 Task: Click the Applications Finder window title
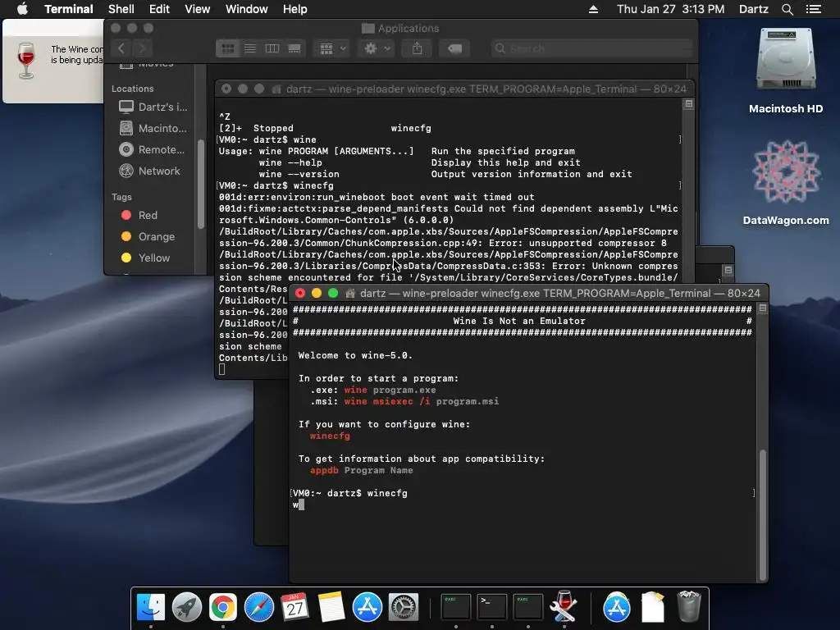400,28
